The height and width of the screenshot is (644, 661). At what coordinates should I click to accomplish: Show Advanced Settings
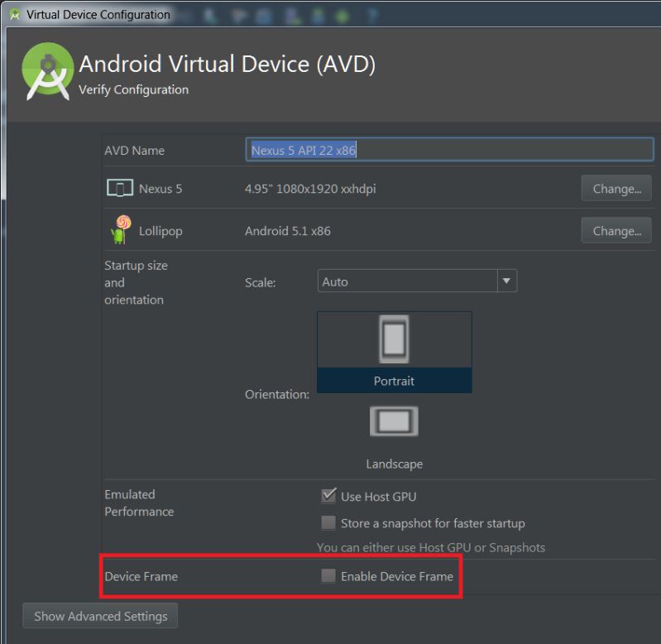tap(100, 616)
